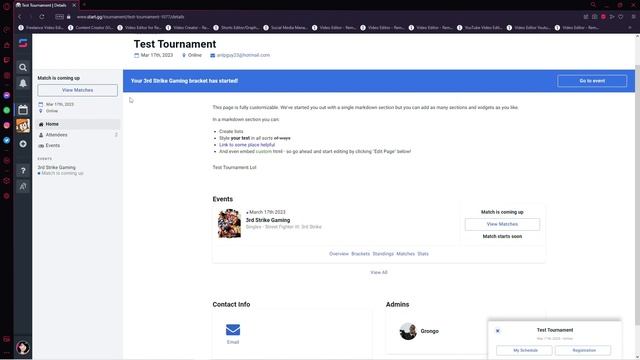This screenshot has width=640, height=360.
Task: Open the 3rd Strike Gaming event title
Action: coord(268,220)
